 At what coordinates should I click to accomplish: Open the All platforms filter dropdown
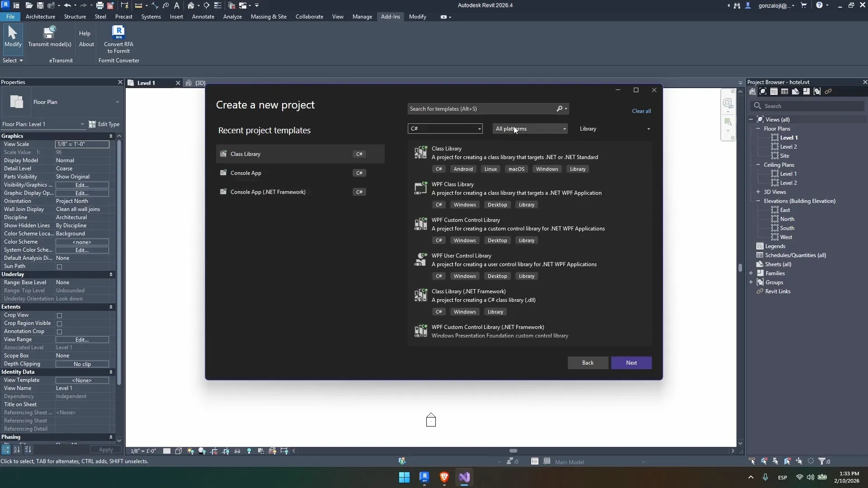coord(530,129)
